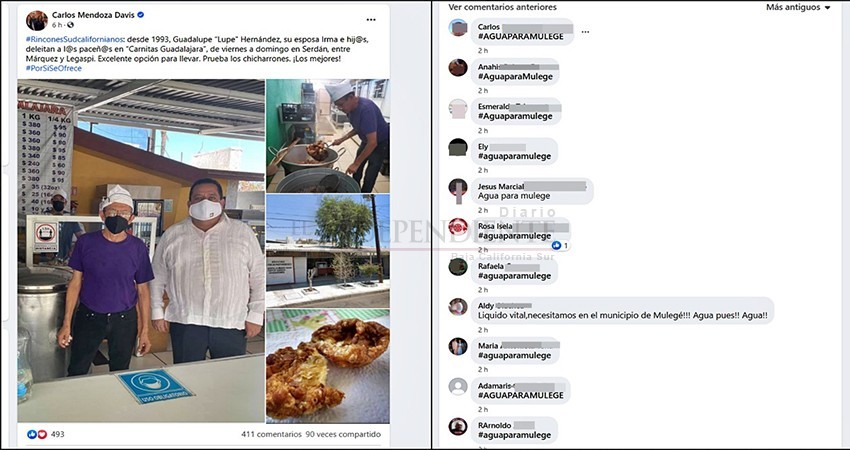Click the like reaction icon under the post
Viewport: 850px width, 450px height.
coord(31,434)
